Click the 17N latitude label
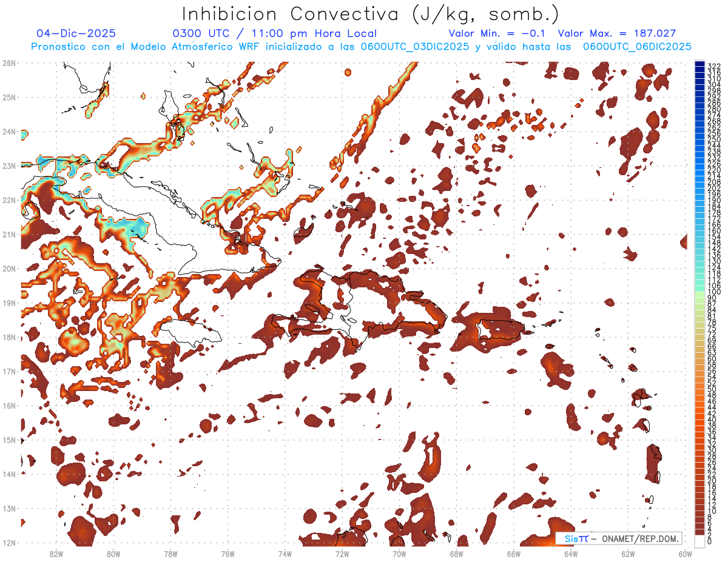 [9, 371]
